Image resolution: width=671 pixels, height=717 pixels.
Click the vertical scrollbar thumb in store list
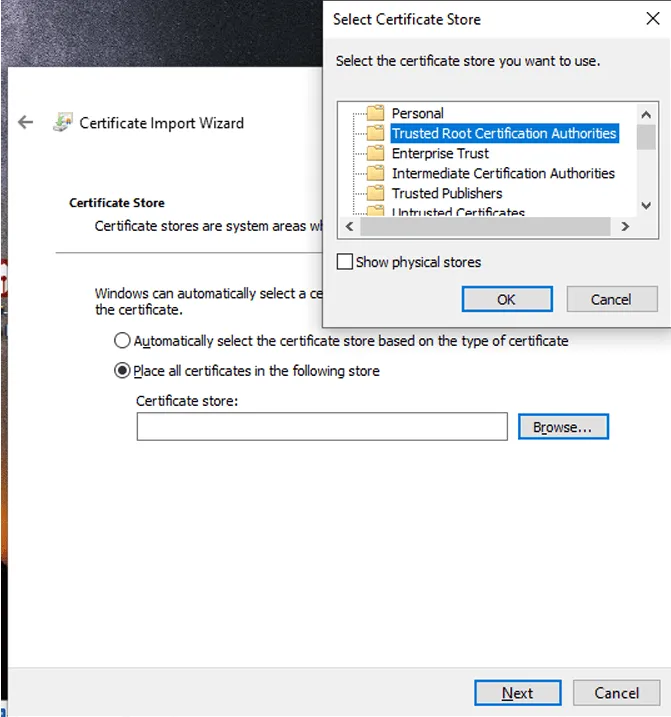coord(646,137)
